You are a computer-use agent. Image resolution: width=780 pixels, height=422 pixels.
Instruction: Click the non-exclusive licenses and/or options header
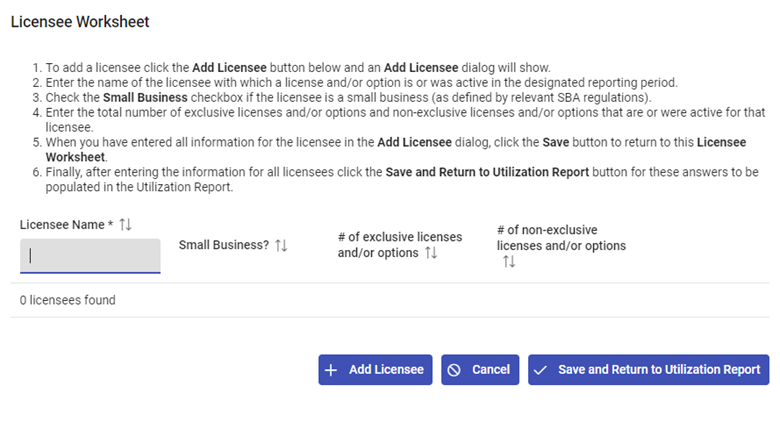coord(560,238)
